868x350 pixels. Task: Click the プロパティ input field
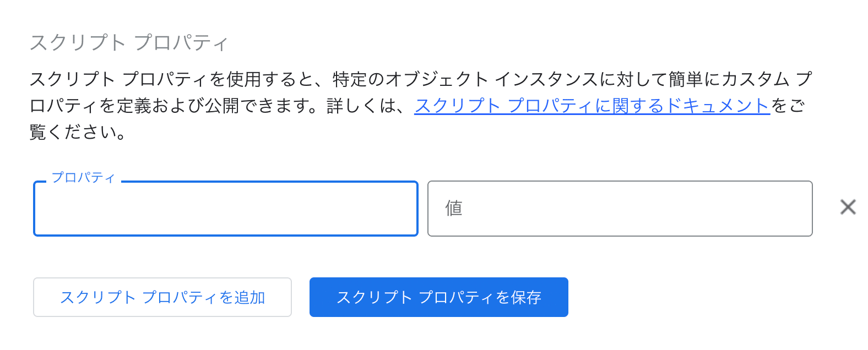pos(226,209)
